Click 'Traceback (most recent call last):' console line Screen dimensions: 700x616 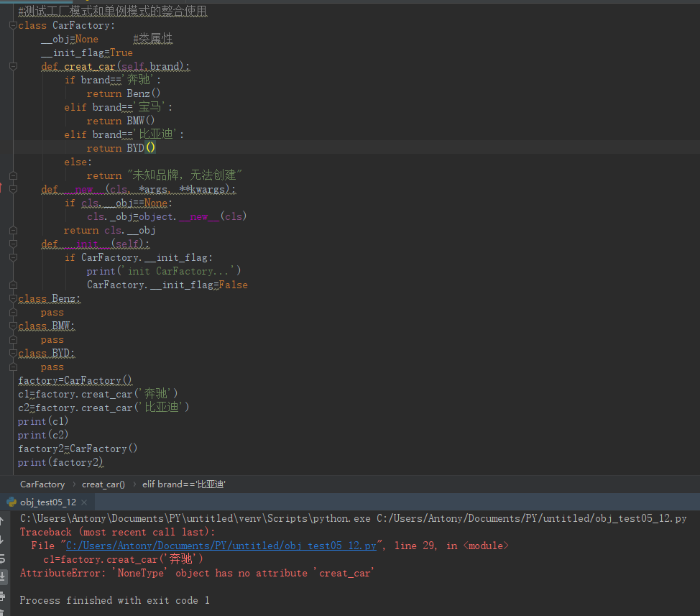coord(117,532)
